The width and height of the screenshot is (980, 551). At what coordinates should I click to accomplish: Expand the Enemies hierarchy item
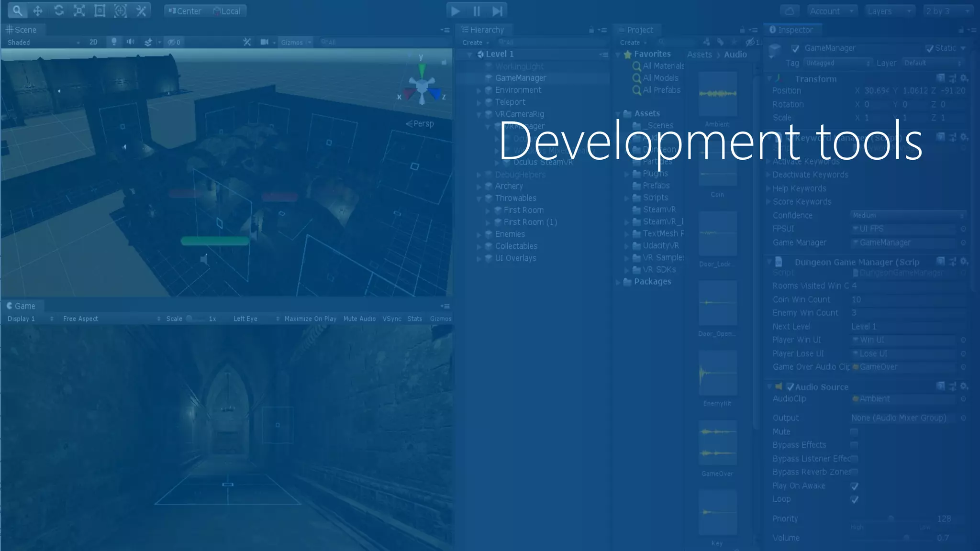pos(479,234)
